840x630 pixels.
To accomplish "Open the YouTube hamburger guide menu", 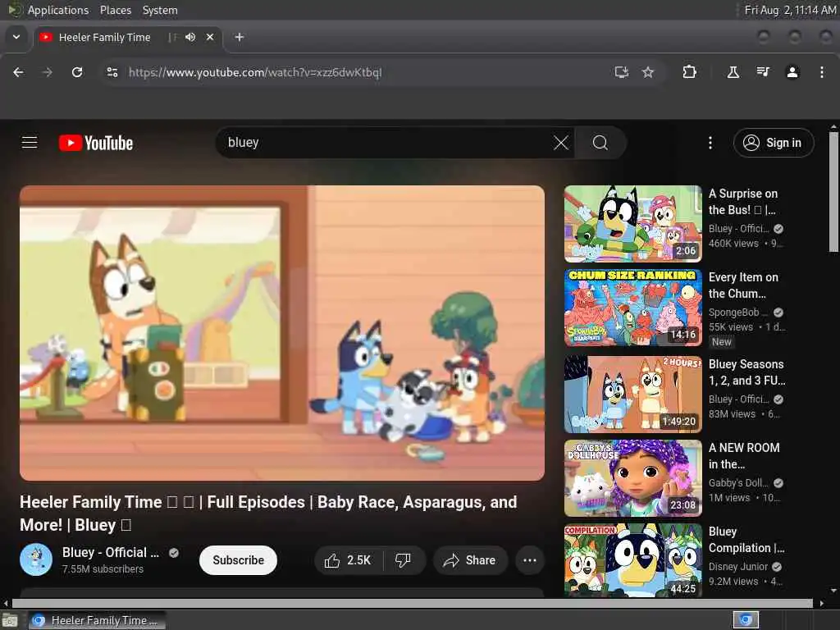I will tap(30, 143).
